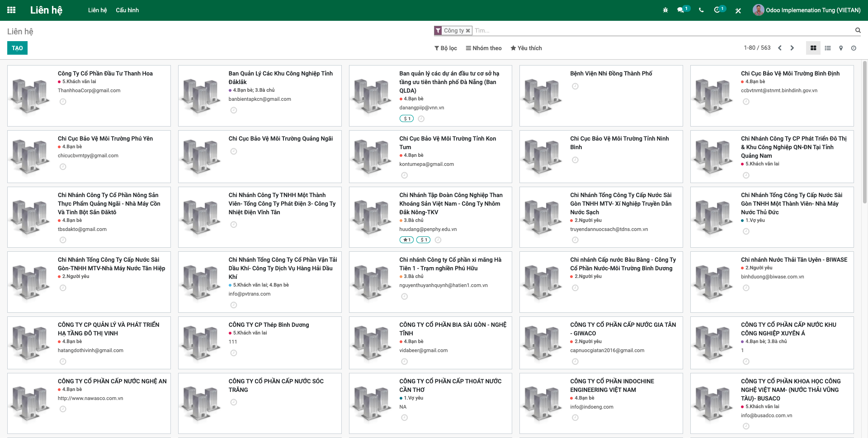Remove the Công ty filter tag
Image resolution: width=868 pixels, height=438 pixels.
[x=467, y=30]
